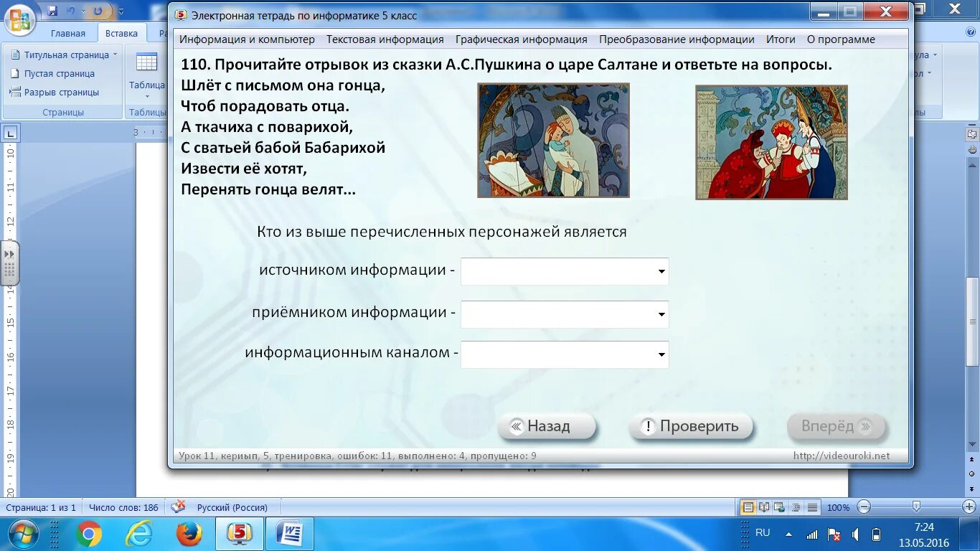This screenshot has height=551, width=980.
Task: Click Пустая страница in the ribbon
Action: pyautogui.click(x=54, y=73)
